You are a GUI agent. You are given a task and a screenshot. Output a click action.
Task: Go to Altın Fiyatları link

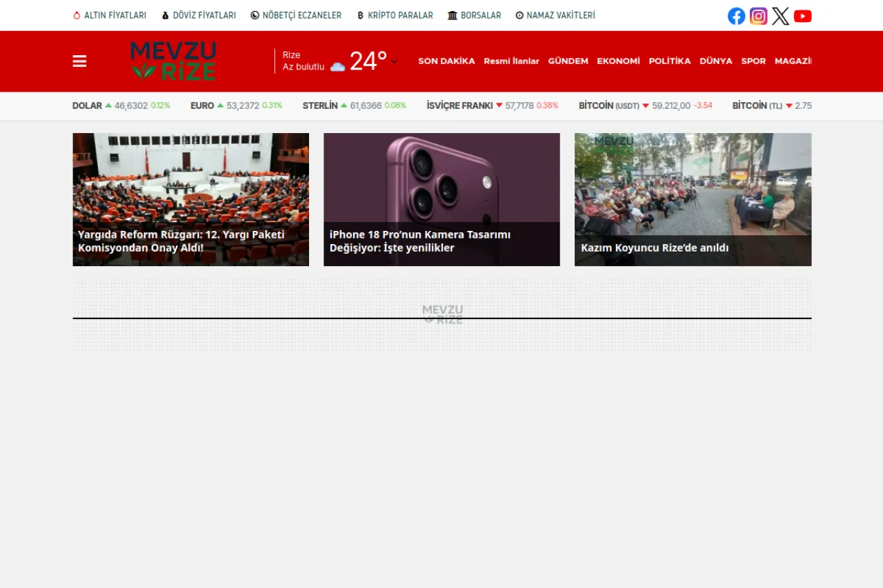[x=115, y=15]
